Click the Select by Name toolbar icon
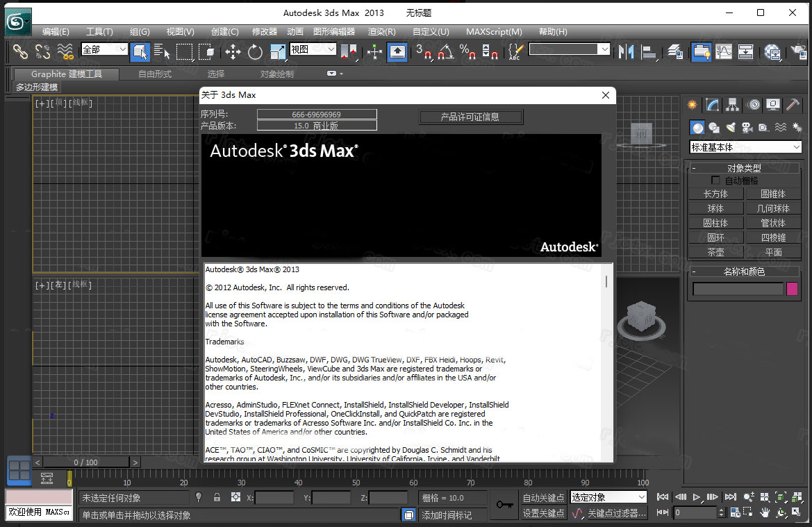The width and height of the screenshot is (812, 527). [161, 51]
